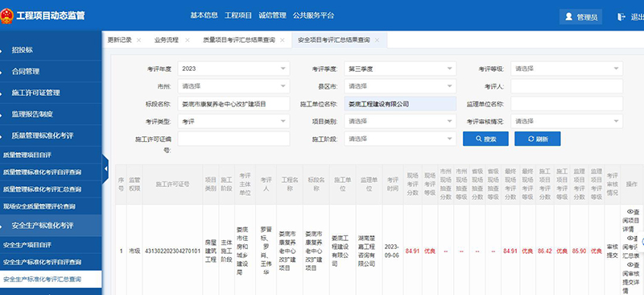Expand the 考评等级 dropdown
The height and width of the screenshot is (295, 644).
(567, 69)
